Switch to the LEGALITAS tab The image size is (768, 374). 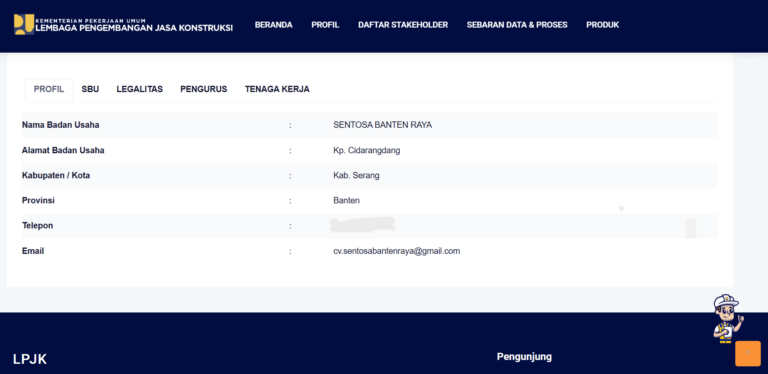tap(140, 89)
